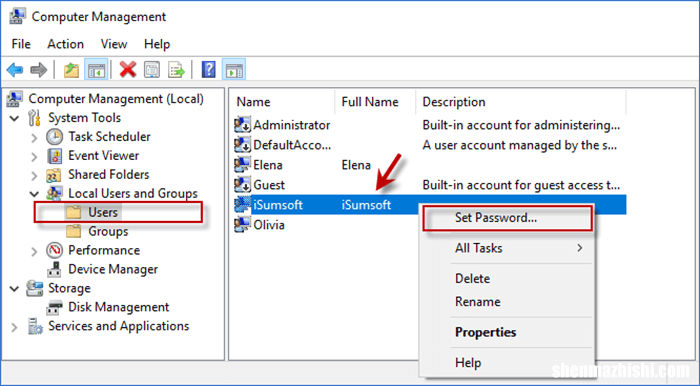The width and height of the screenshot is (700, 386).
Task: Click the Shared Folders icon
Action: [x=54, y=174]
